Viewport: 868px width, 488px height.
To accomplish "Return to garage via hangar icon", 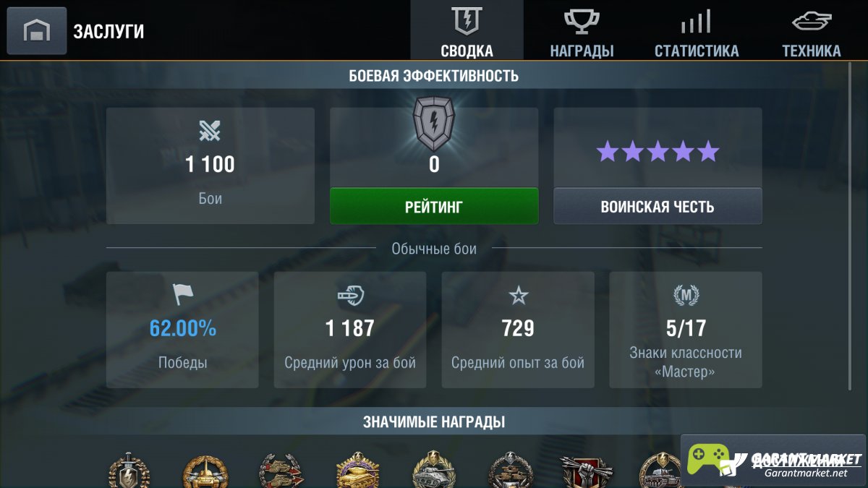I will pos(37,31).
